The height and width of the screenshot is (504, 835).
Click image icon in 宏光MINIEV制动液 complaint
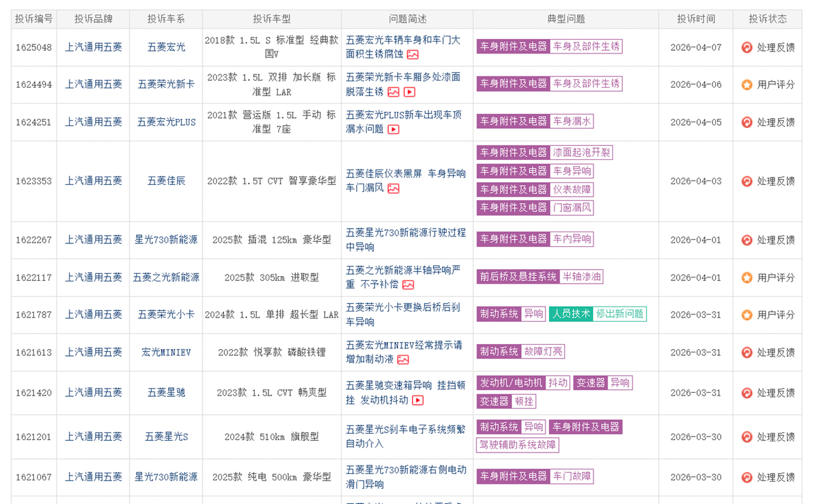tap(403, 360)
